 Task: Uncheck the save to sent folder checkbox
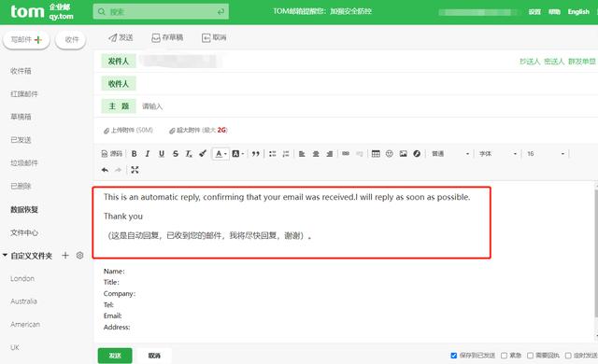(454, 356)
